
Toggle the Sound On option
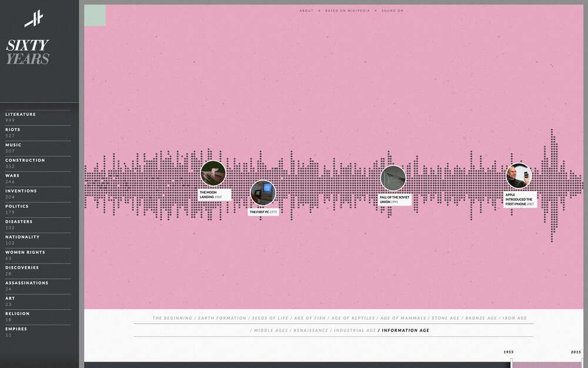(x=392, y=11)
